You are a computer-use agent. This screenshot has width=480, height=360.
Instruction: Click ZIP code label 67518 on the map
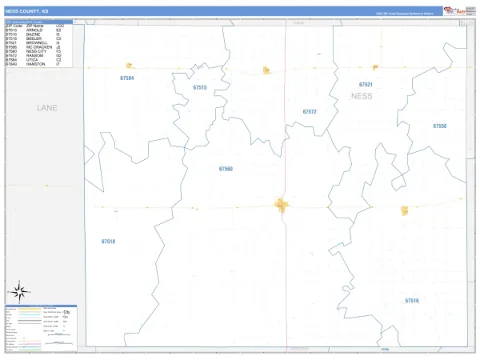108,241
